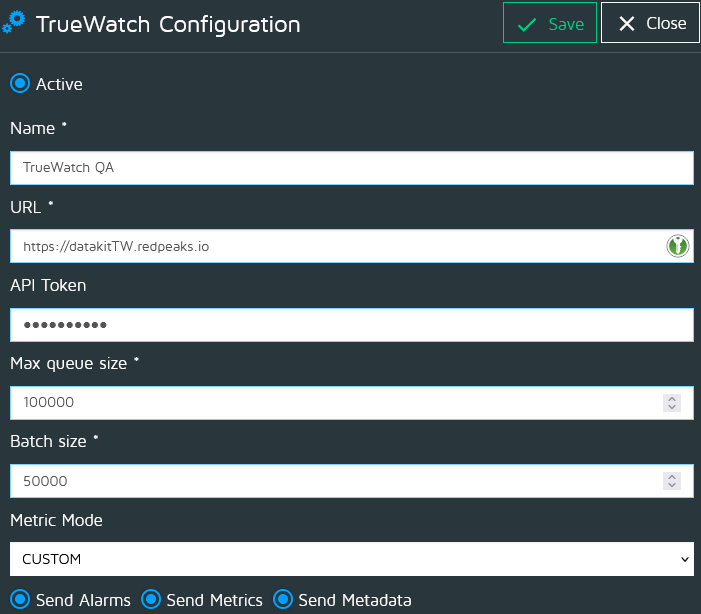
Task: Click the Batch size value 50000
Action: [x=330, y=481]
